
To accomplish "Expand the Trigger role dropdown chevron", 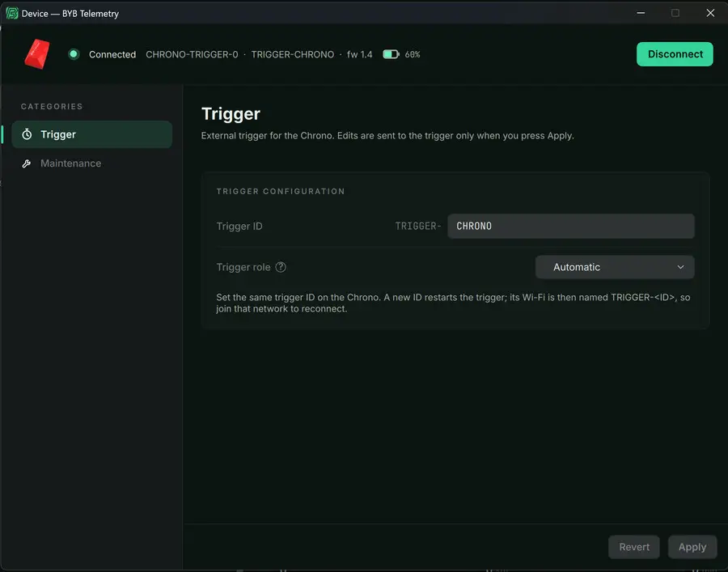I will [680, 267].
